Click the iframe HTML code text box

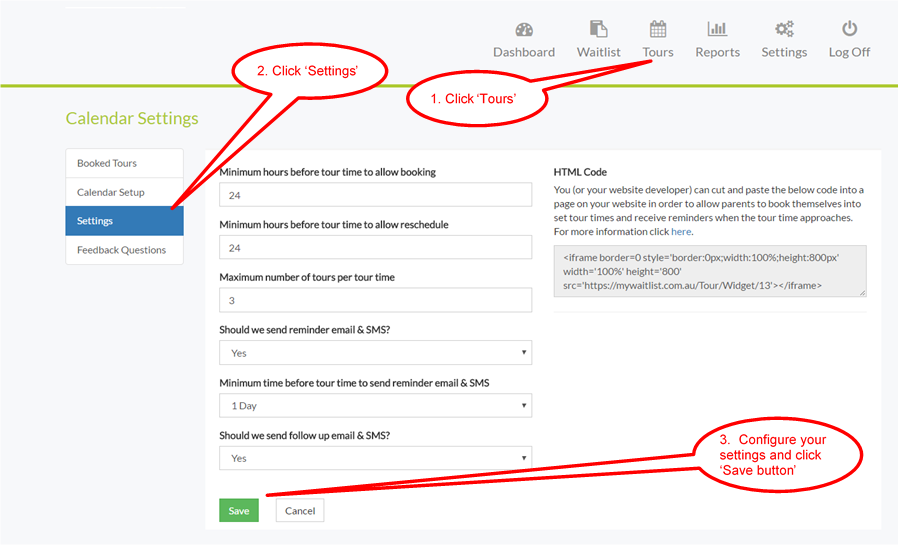point(710,272)
